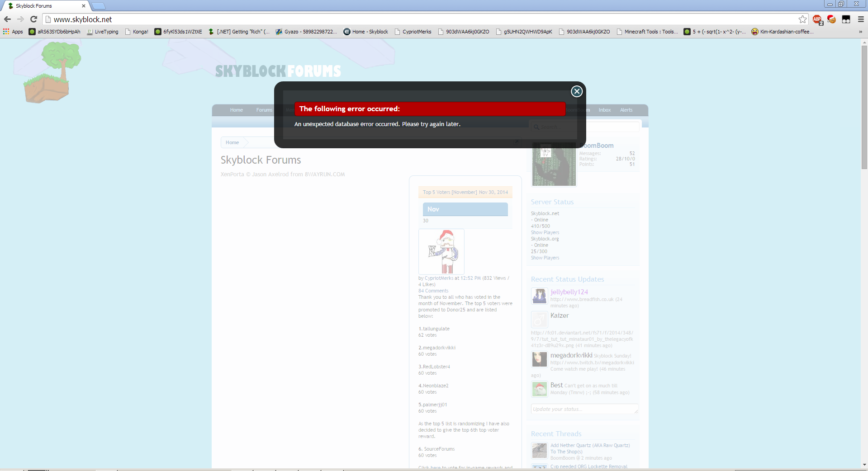This screenshot has height=471, width=868.
Task: Click the Santa skin post image
Action: pos(441,251)
